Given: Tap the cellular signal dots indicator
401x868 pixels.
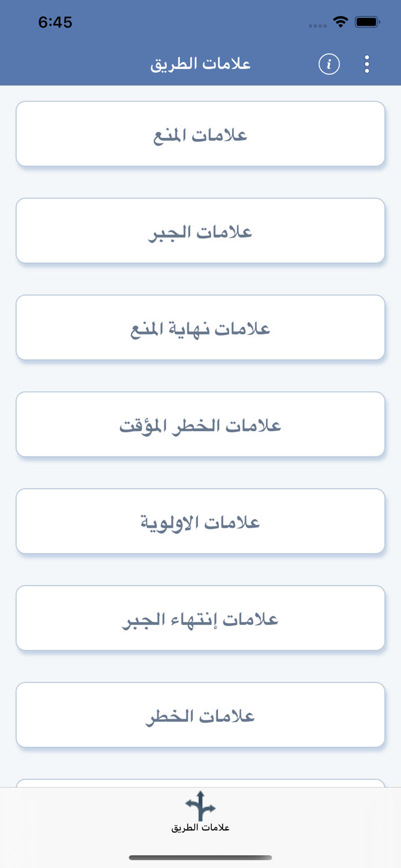Looking at the screenshot, I should tap(318, 25).
